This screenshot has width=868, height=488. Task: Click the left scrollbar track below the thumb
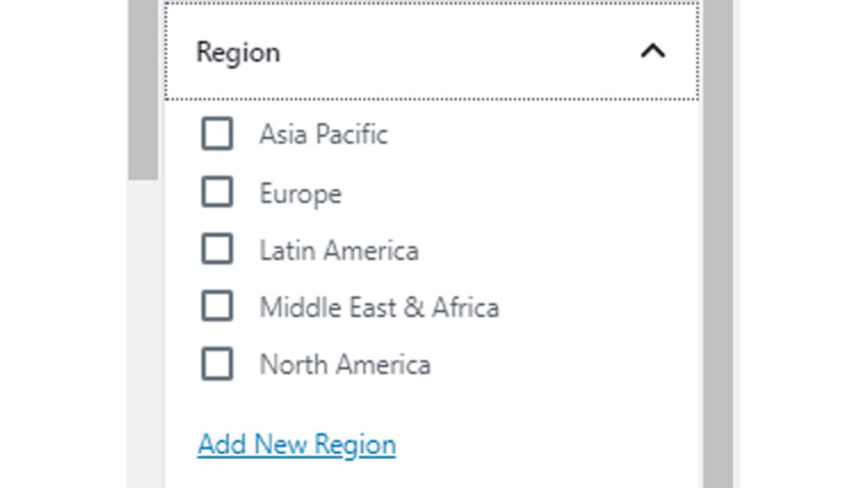click(x=142, y=339)
